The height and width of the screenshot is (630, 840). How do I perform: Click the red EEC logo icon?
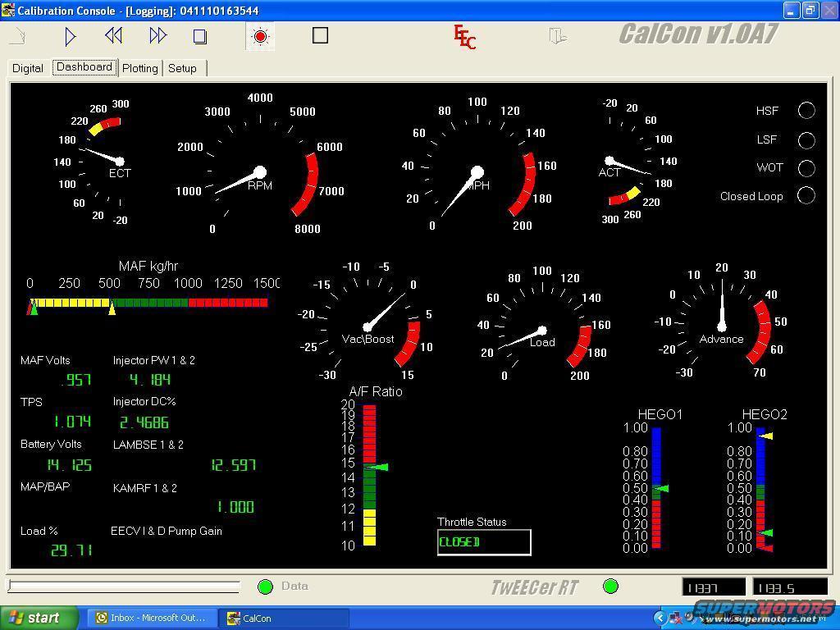pyautogui.click(x=464, y=37)
